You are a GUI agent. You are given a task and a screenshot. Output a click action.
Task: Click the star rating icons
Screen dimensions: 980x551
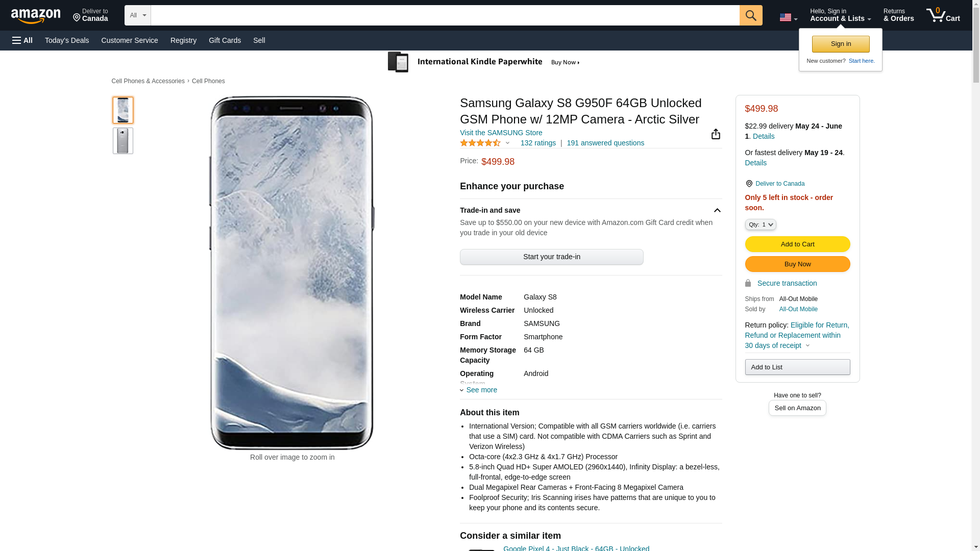480,143
